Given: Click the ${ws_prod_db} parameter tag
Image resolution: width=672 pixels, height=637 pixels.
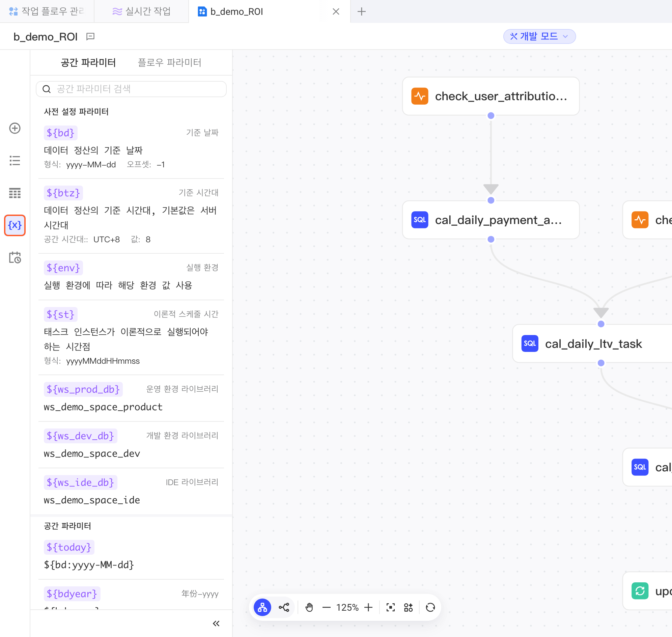Looking at the screenshot, I should 83,389.
